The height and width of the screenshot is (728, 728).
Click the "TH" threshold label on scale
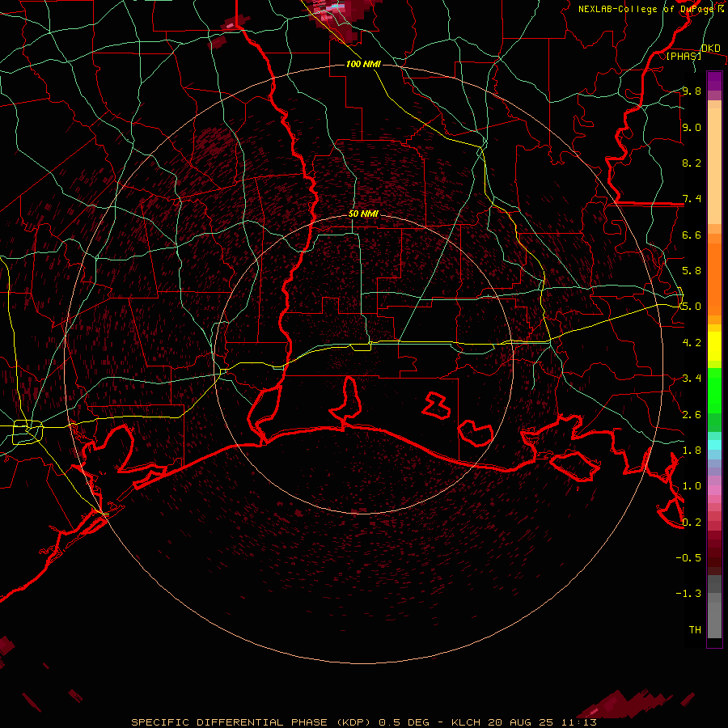tap(695, 629)
